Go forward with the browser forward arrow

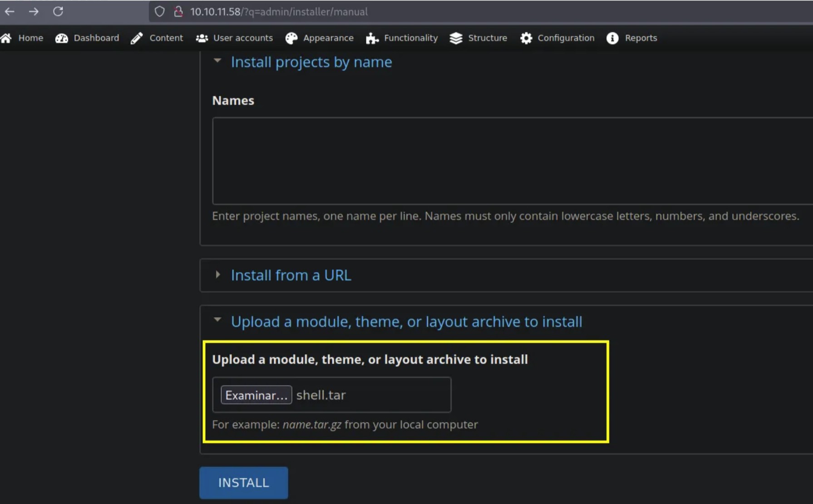click(34, 11)
